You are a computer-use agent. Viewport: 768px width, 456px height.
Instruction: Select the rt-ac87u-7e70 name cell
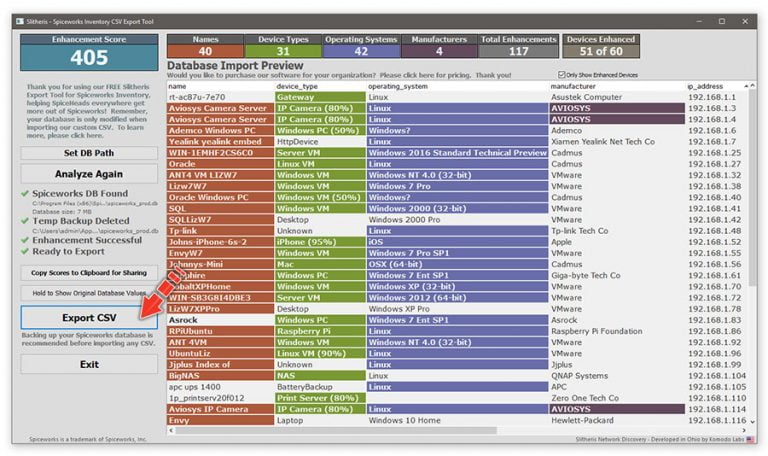tap(220, 97)
